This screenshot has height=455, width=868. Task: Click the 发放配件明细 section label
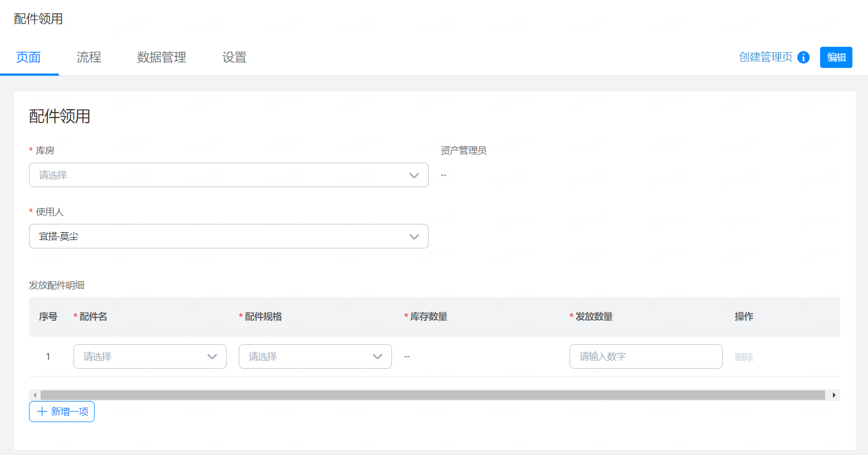57,285
